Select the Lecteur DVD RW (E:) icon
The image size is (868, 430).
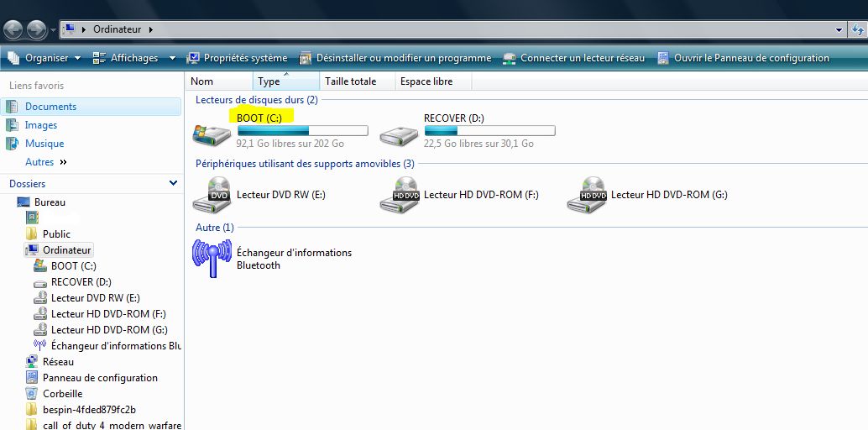pos(212,195)
